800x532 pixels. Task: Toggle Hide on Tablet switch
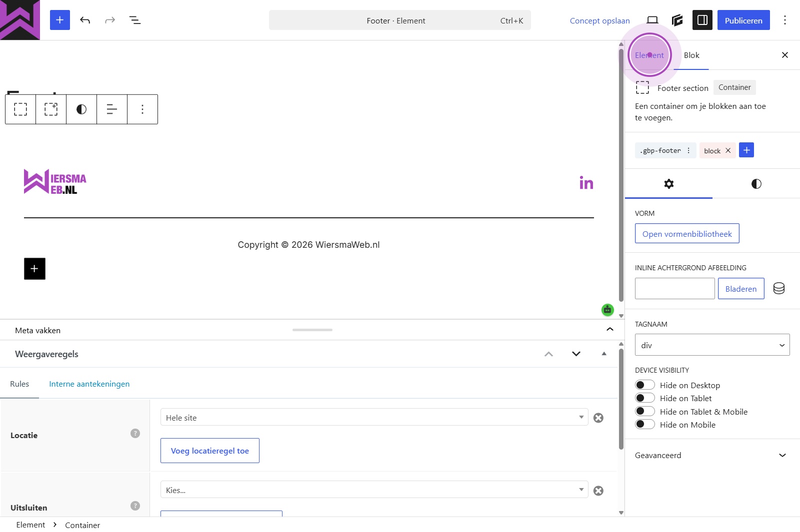pyautogui.click(x=645, y=398)
